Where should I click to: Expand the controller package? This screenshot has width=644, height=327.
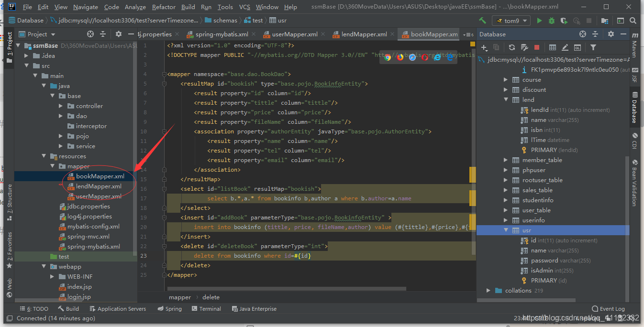click(x=61, y=106)
